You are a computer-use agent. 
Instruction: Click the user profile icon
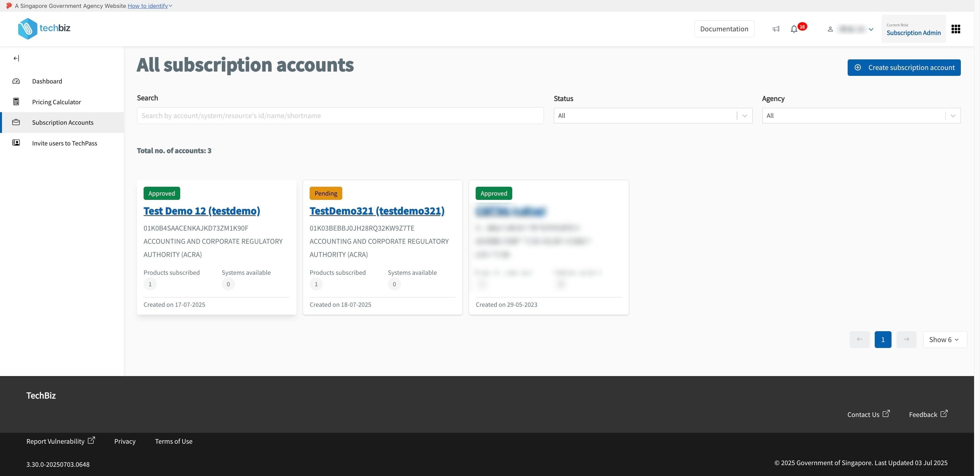(830, 29)
